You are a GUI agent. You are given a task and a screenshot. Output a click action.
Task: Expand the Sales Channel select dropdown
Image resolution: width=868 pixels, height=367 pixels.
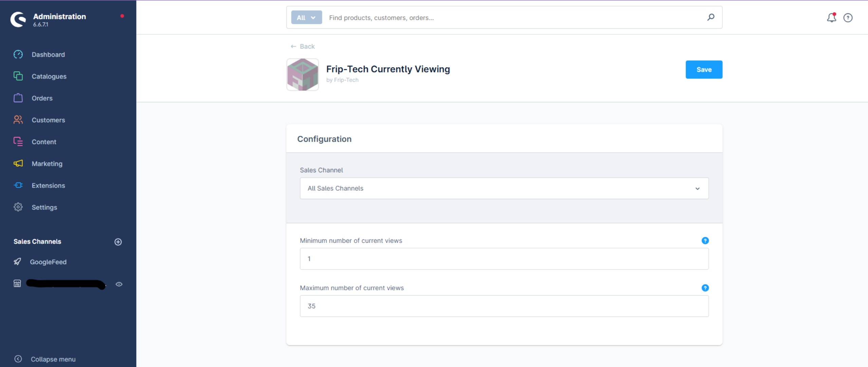(504, 188)
